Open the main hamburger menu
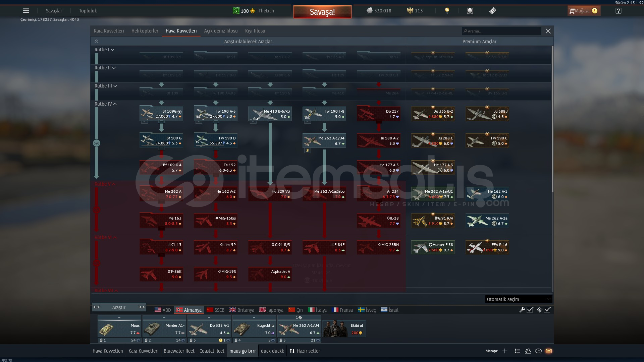 [26, 11]
